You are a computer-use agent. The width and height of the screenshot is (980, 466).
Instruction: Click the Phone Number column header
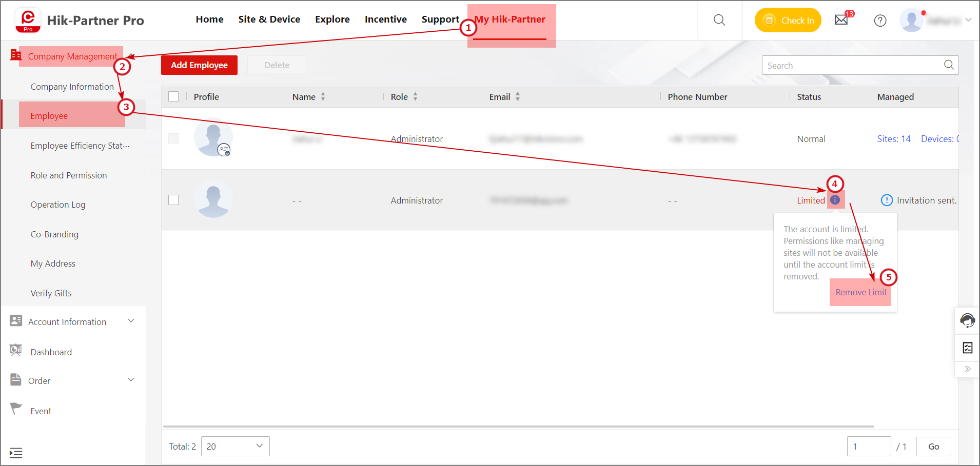tap(697, 97)
